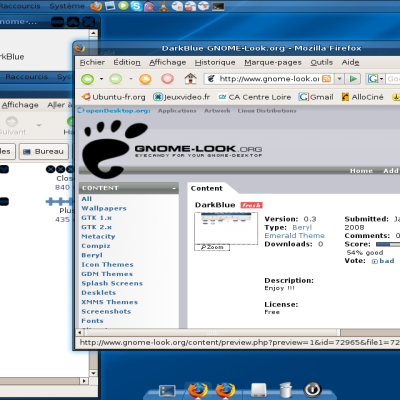Open the Édition menu
This screenshot has width=400, height=400.
click(x=127, y=62)
